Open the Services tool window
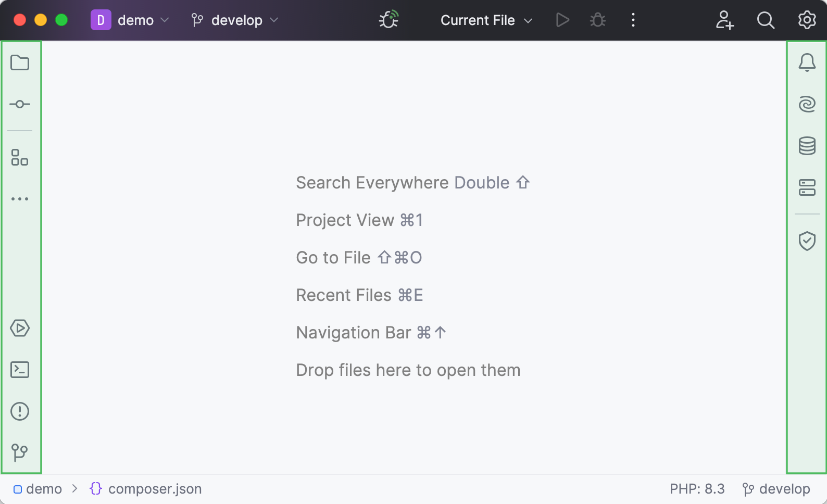 [20, 328]
